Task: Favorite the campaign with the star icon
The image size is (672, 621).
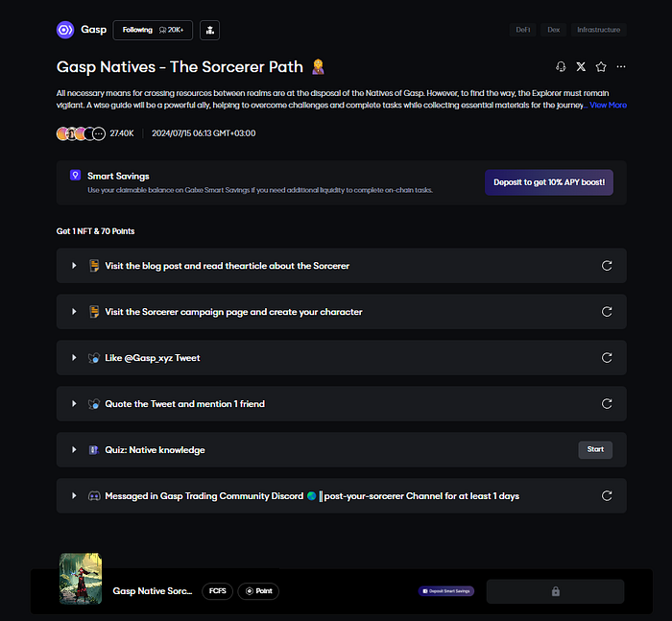Action: (601, 67)
